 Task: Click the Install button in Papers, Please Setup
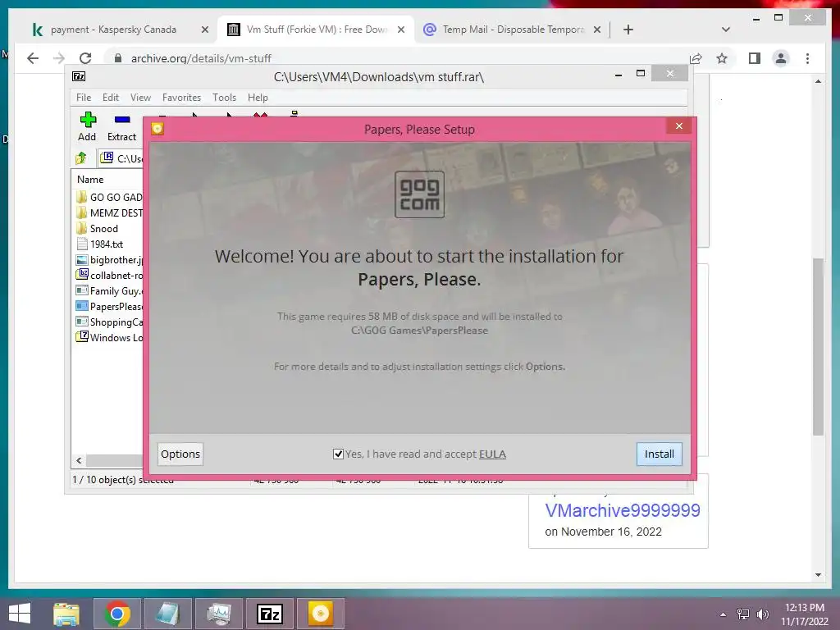[659, 454]
